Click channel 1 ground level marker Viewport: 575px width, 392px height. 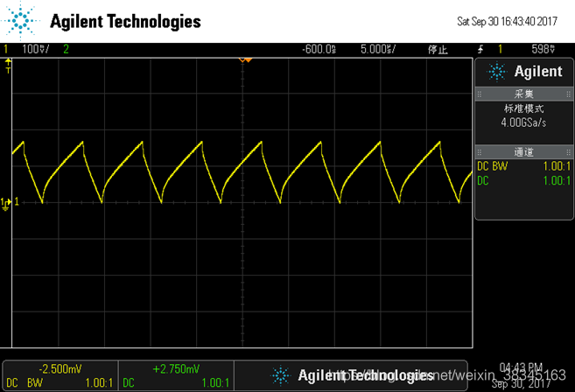[x=6, y=204]
